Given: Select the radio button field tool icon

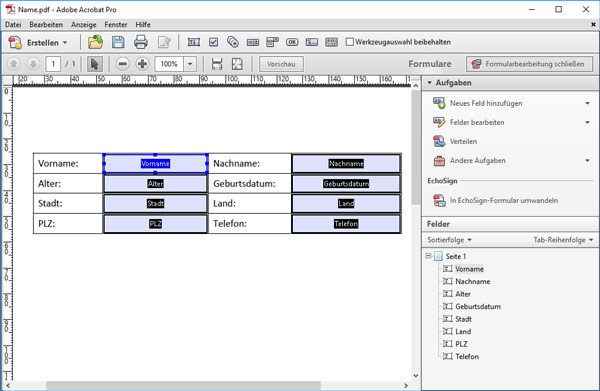Looking at the screenshot, I should pyautogui.click(x=233, y=42).
